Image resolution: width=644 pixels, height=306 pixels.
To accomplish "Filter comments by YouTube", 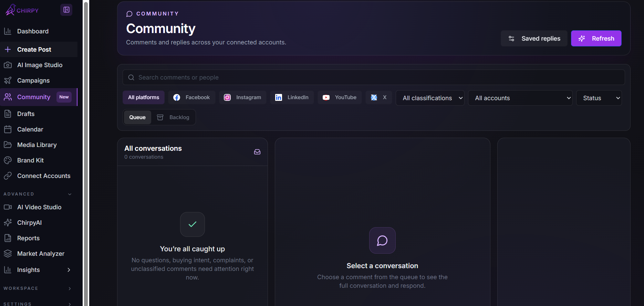I will [340, 97].
